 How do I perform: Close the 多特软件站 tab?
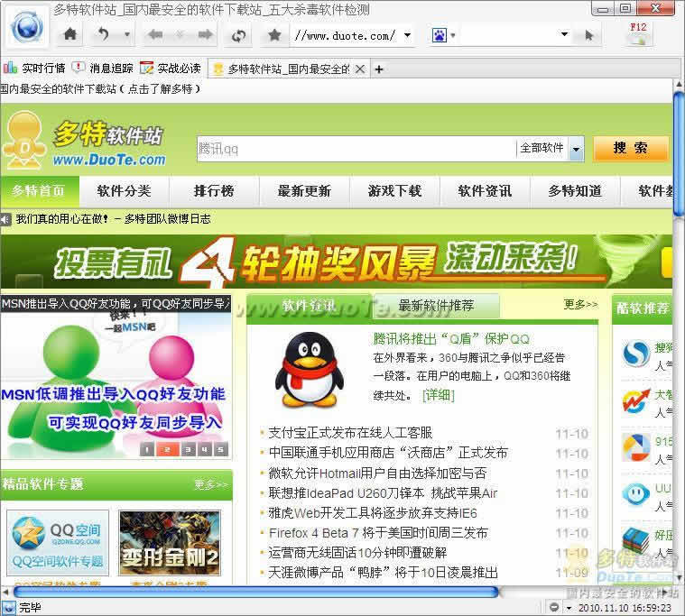[360, 69]
